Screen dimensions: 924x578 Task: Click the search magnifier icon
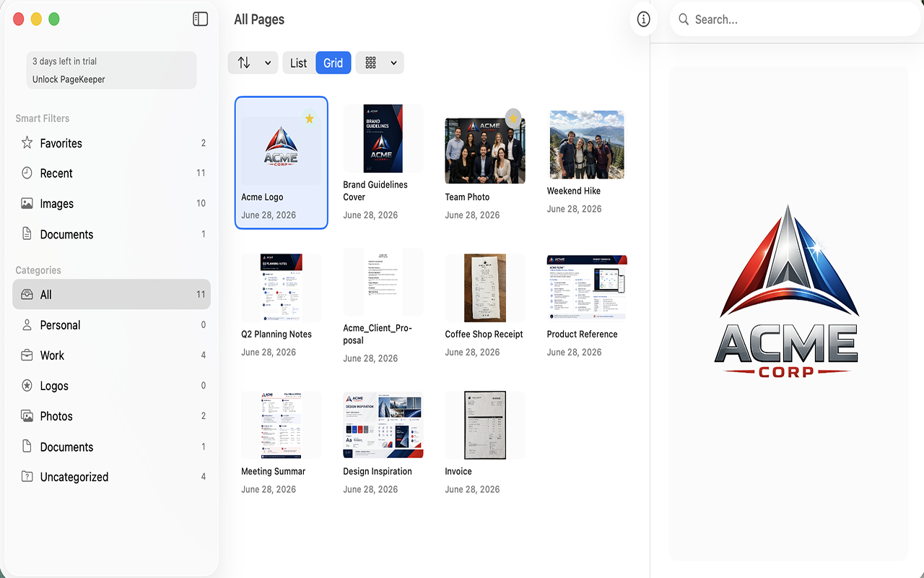pos(682,20)
